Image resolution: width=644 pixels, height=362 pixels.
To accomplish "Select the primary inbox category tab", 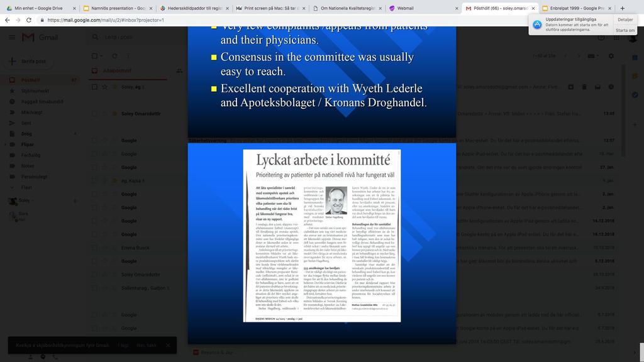I will [128, 70].
